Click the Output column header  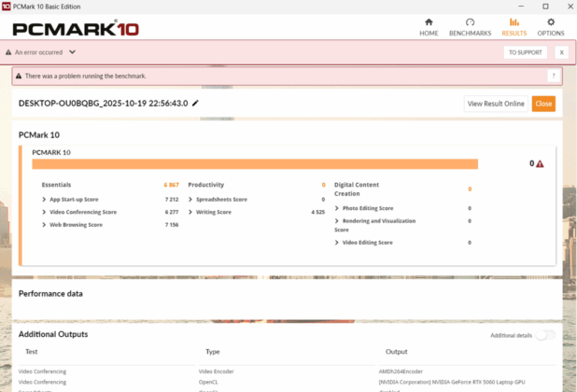click(x=396, y=352)
